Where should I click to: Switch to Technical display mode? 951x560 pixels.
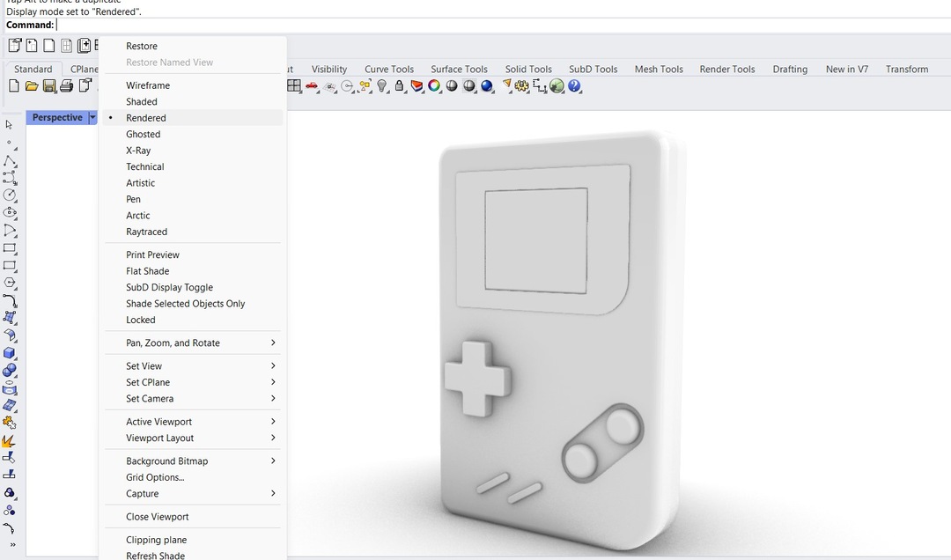(x=193, y=166)
